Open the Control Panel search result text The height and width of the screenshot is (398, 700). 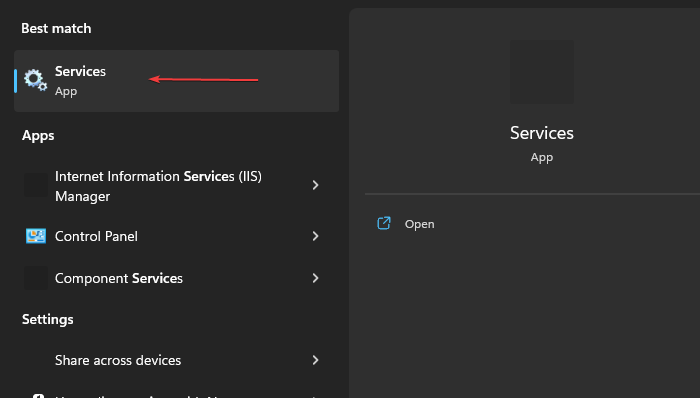point(96,236)
